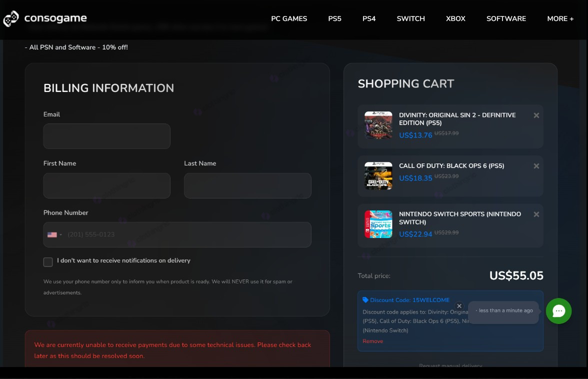Click the US$22.94 discounted price

[x=415, y=234]
